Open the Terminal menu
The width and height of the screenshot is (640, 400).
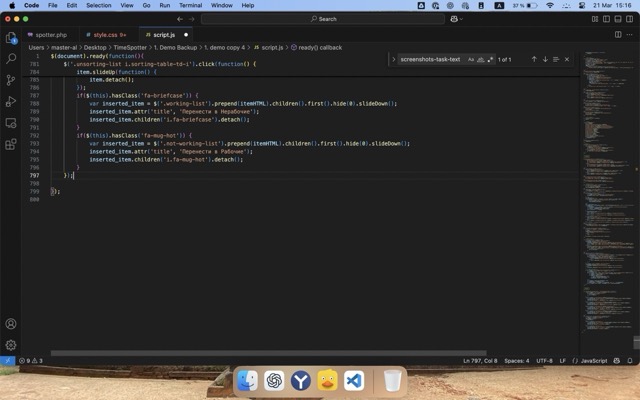pos(190,5)
